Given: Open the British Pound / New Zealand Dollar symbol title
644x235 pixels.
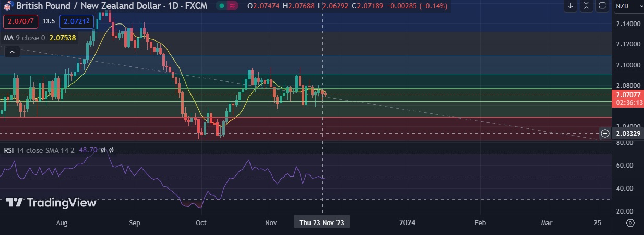Looking at the screenshot, I should click(x=111, y=6).
